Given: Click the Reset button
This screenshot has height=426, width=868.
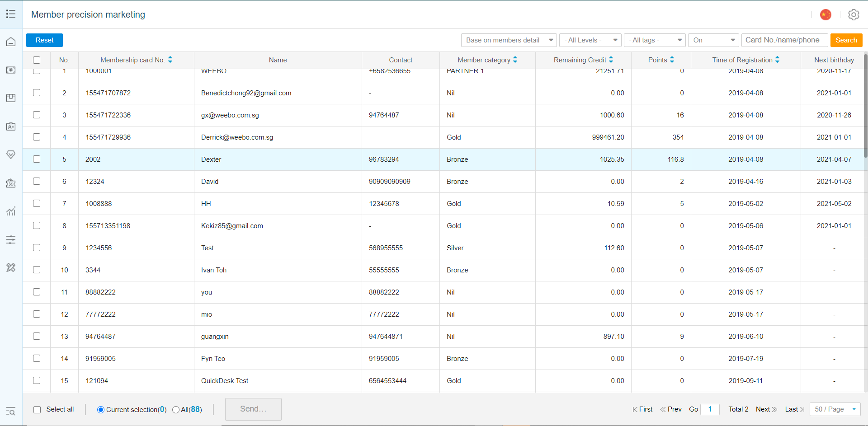Looking at the screenshot, I should click(x=44, y=40).
